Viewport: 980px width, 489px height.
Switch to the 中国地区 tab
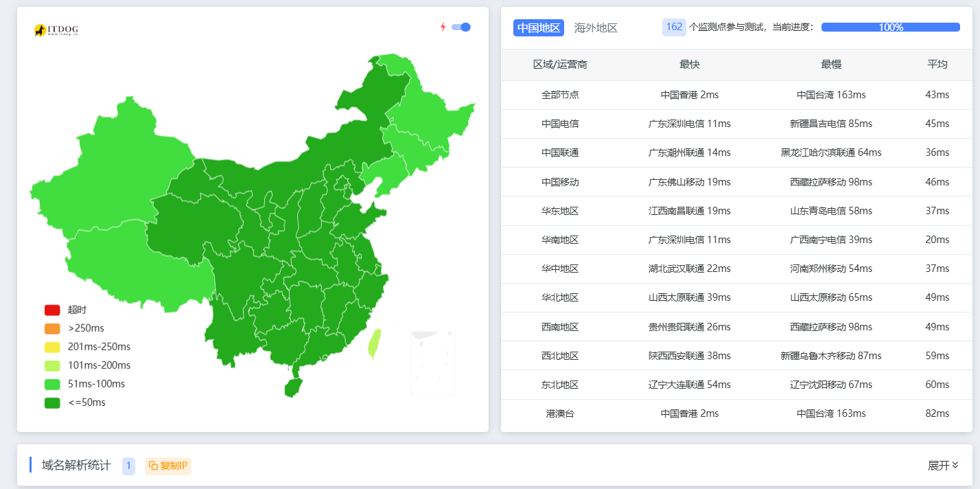tap(539, 27)
